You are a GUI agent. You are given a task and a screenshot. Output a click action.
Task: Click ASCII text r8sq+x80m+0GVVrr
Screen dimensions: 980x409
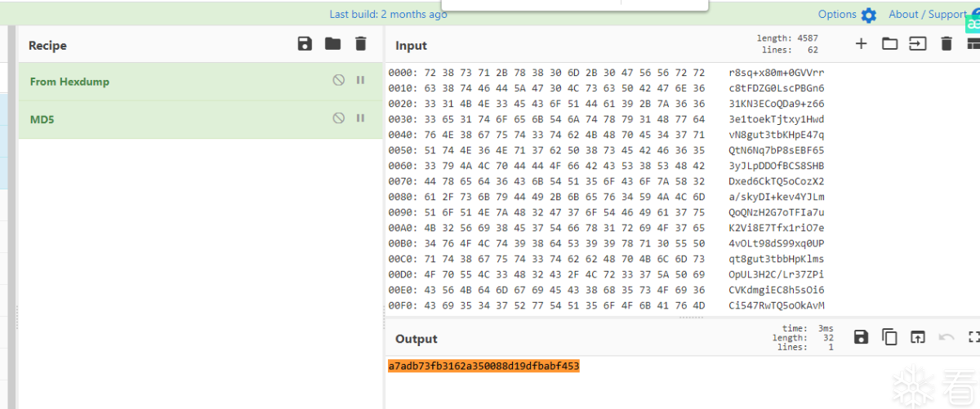click(x=777, y=73)
